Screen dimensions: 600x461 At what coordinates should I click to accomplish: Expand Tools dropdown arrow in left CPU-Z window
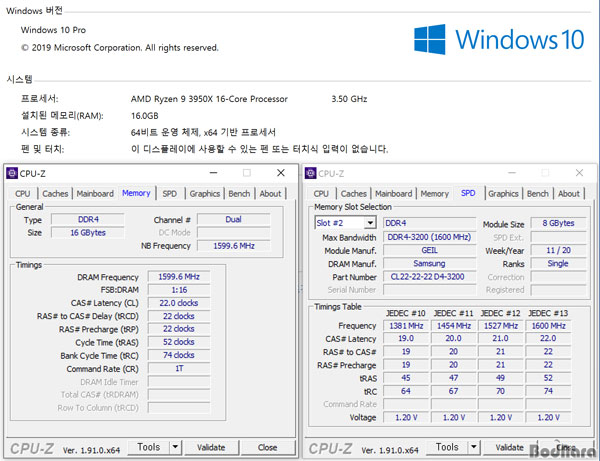pyautogui.click(x=175, y=447)
